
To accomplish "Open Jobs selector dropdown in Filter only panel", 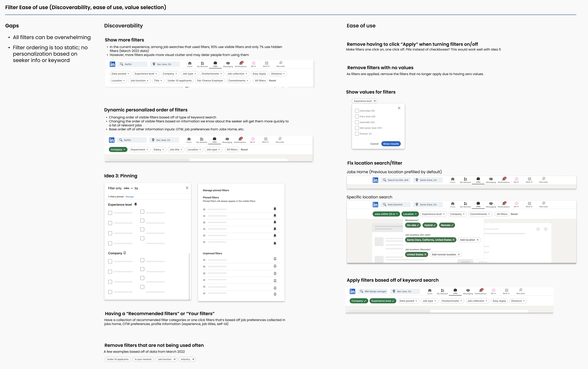I will (128, 188).
